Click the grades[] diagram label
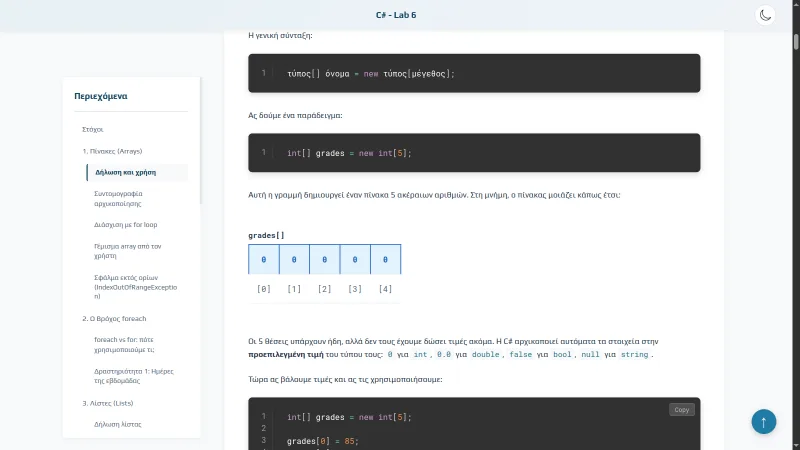Screen dimensions: 800x450 coord(266,235)
